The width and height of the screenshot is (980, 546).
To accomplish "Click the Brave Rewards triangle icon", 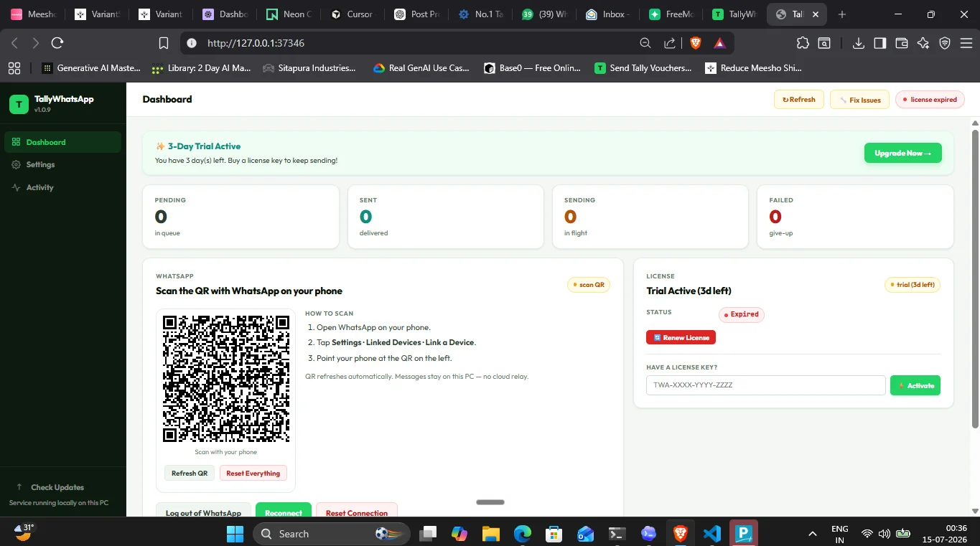I will (719, 43).
